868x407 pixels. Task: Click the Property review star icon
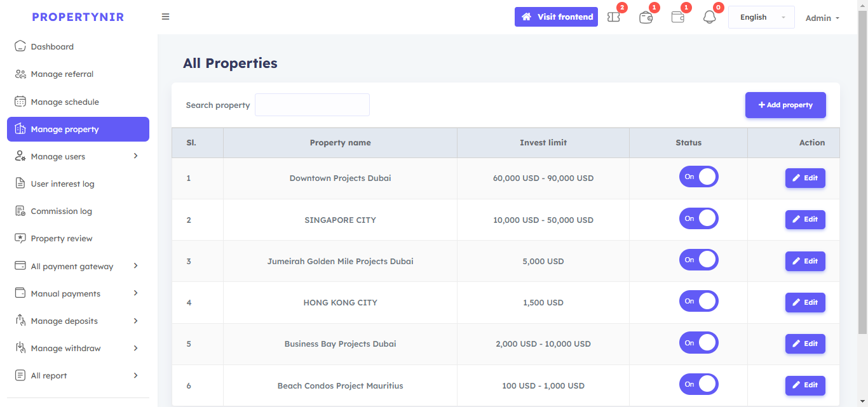point(20,238)
